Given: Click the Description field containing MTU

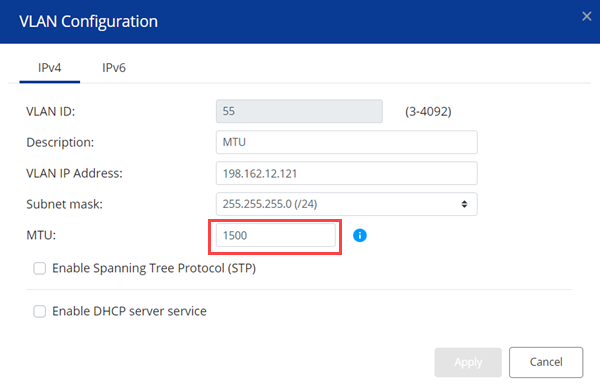Looking at the screenshot, I should tap(347, 142).
